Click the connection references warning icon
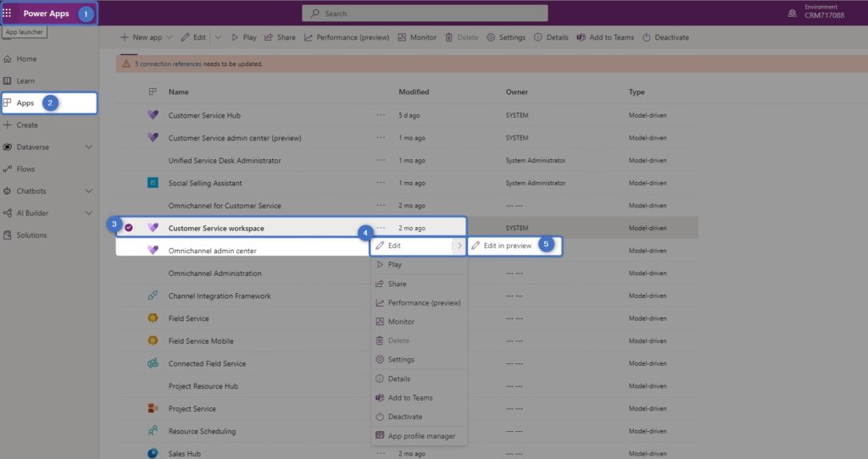The height and width of the screenshot is (459, 868). click(x=126, y=64)
